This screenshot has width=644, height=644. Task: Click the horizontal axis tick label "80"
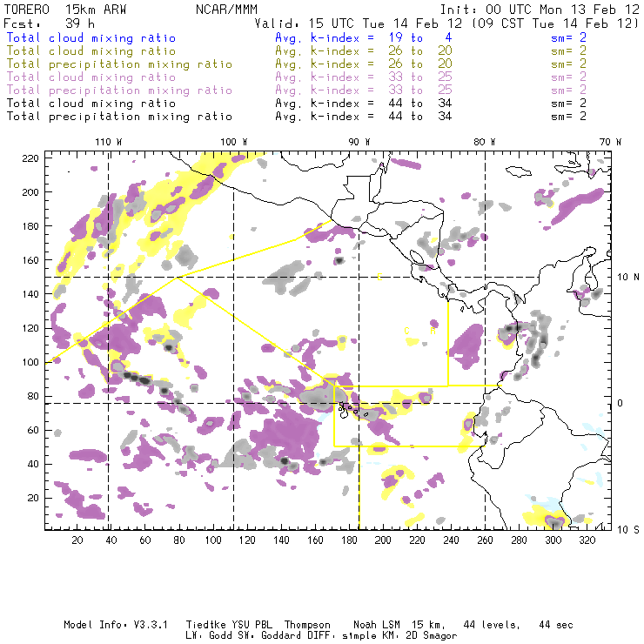[179, 540]
